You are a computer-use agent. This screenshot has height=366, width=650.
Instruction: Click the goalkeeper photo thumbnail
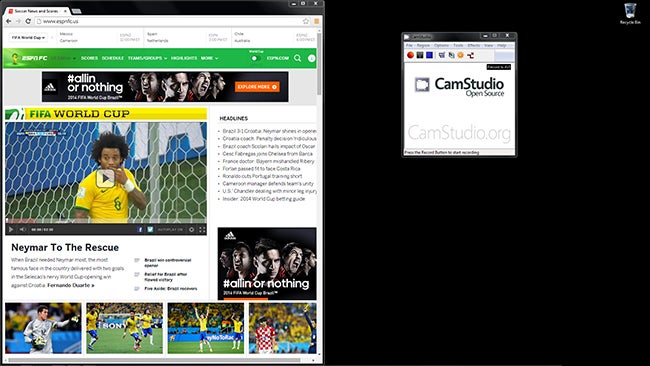coord(43,328)
